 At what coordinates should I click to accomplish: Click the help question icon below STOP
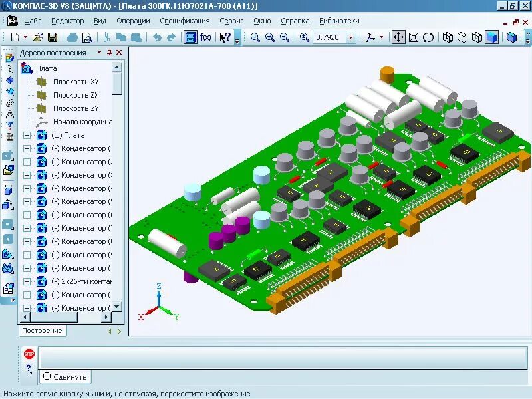click(29, 368)
